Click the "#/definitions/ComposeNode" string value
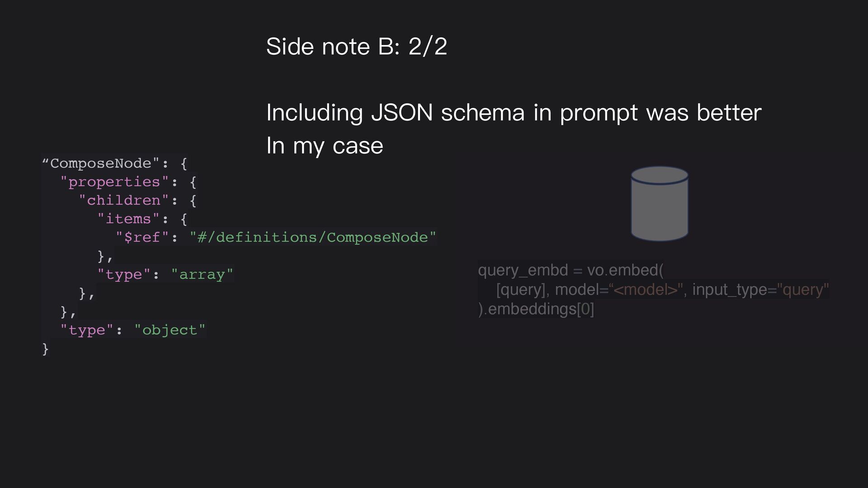Viewport: 868px width, 488px height. click(x=313, y=237)
